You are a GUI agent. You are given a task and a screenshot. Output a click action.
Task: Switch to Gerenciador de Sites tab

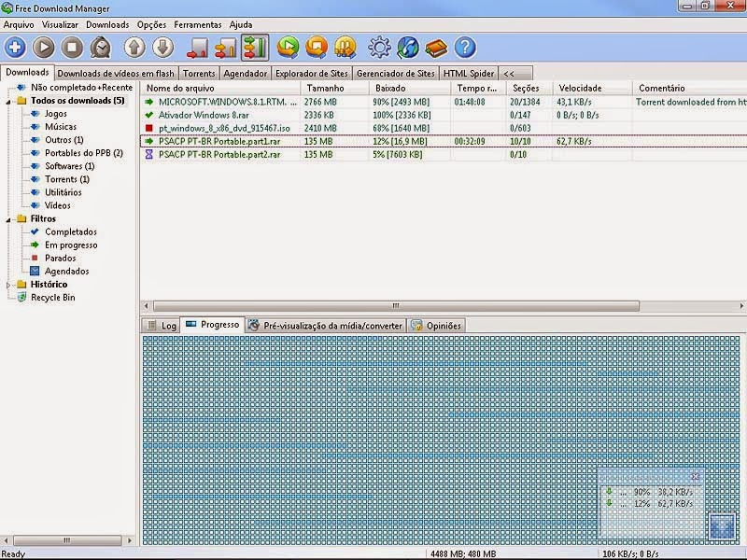click(x=395, y=74)
